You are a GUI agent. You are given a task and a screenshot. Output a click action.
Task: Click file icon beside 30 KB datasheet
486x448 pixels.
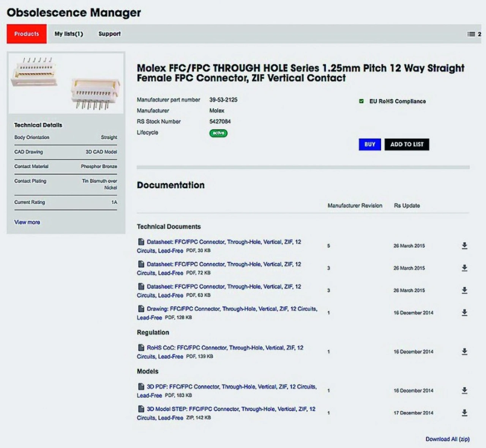(x=141, y=242)
